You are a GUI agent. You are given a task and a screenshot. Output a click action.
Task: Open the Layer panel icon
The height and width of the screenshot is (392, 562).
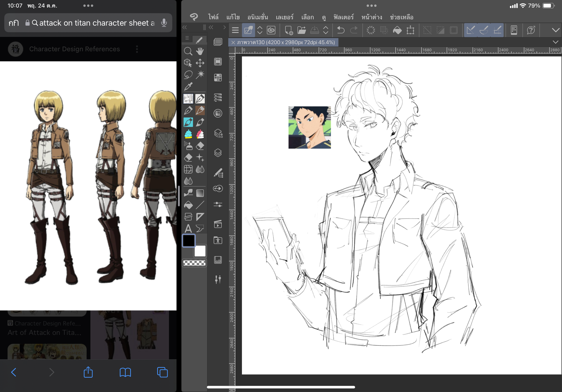coord(218,153)
